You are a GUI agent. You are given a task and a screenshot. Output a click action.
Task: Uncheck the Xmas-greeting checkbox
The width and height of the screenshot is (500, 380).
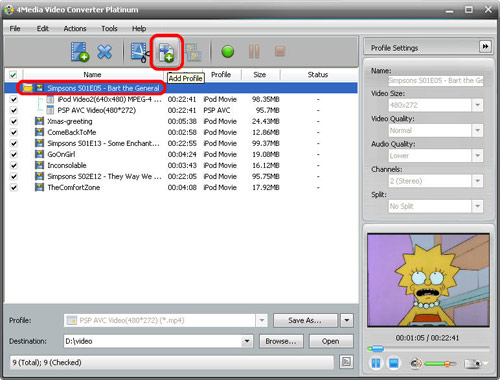14,121
